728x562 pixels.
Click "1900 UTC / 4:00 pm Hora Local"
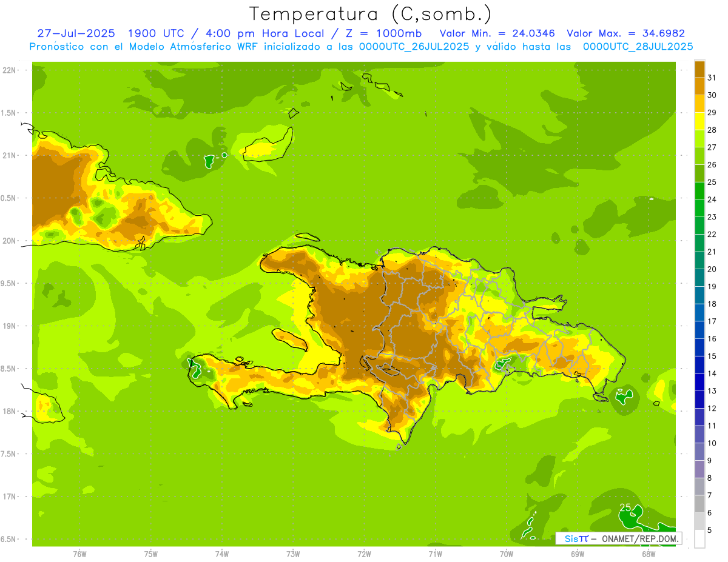pyautogui.click(x=229, y=33)
